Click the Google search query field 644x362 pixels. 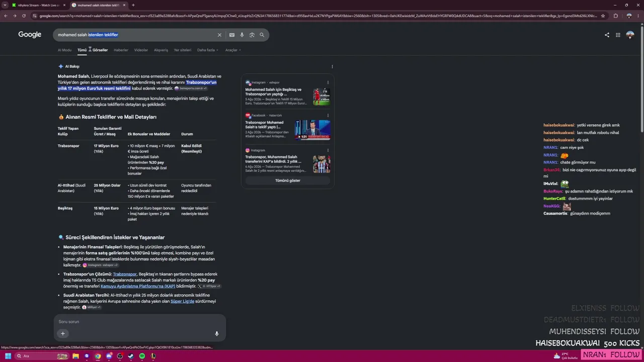136,35
